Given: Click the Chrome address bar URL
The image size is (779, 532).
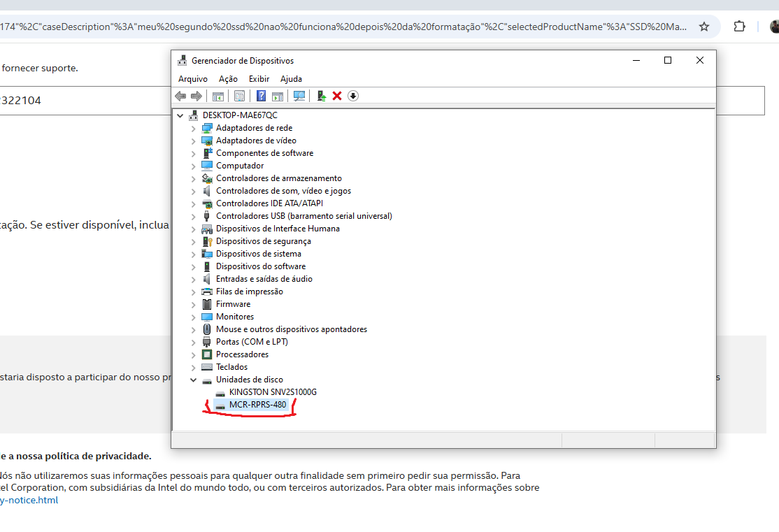Looking at the screenshot, I should (x=343, y=27).
